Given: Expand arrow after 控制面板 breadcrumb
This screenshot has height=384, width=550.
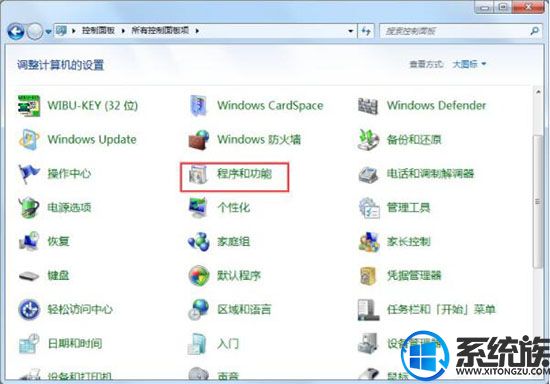Looking at the screenshot, I should [123, 31].
